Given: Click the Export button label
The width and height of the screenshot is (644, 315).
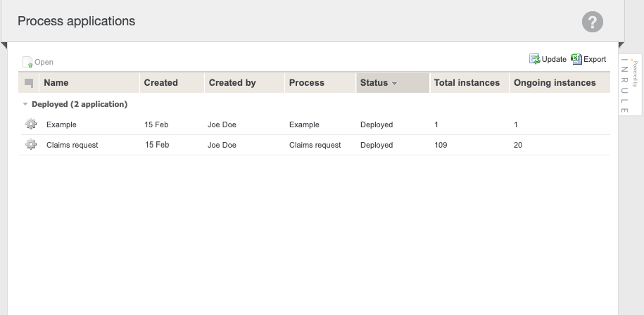Looking at the screenshot, I should coord(595,59).
